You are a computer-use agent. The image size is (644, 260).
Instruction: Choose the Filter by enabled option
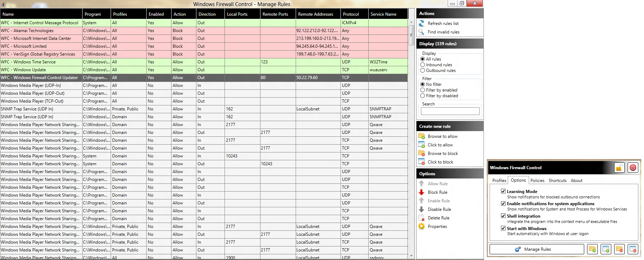click(423, 90)
